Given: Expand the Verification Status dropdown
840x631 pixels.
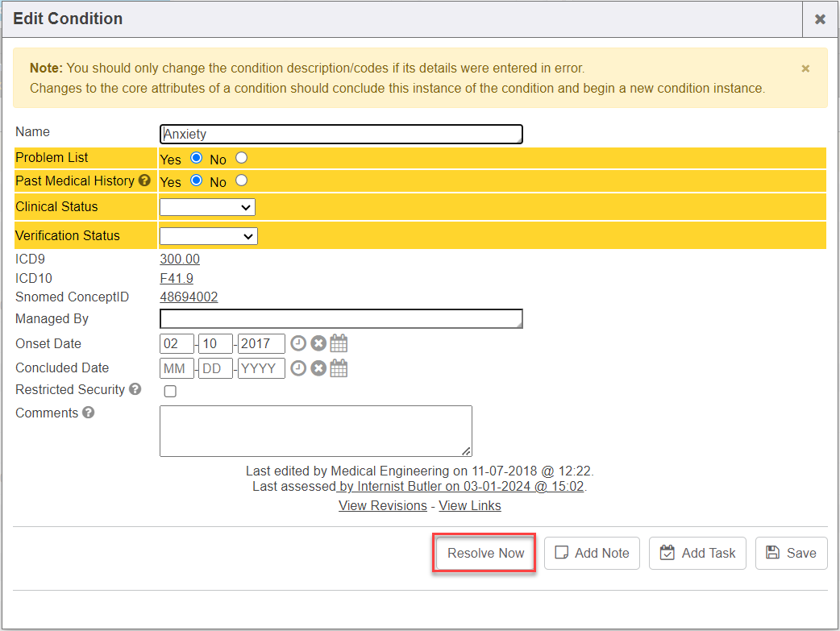Looking at the screenshot, I should (x=208, y=236).
